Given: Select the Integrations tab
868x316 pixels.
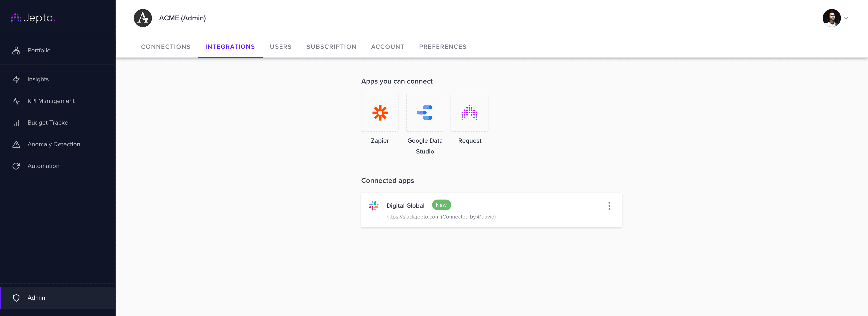Looking at the screenshot, I should click(230, 47).
